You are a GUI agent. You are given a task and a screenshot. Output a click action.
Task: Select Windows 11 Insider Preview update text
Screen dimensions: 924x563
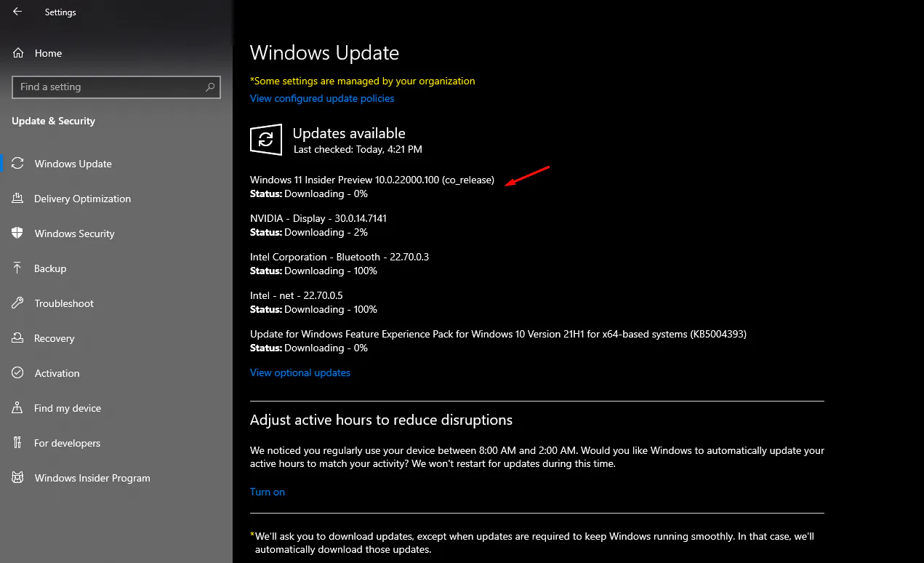372,180
